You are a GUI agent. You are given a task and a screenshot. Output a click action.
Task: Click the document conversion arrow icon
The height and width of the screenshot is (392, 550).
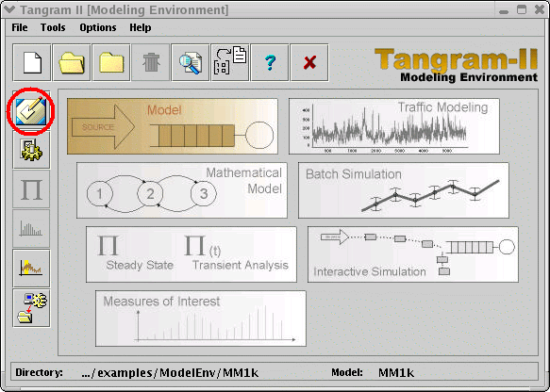(x=230, y=62)
